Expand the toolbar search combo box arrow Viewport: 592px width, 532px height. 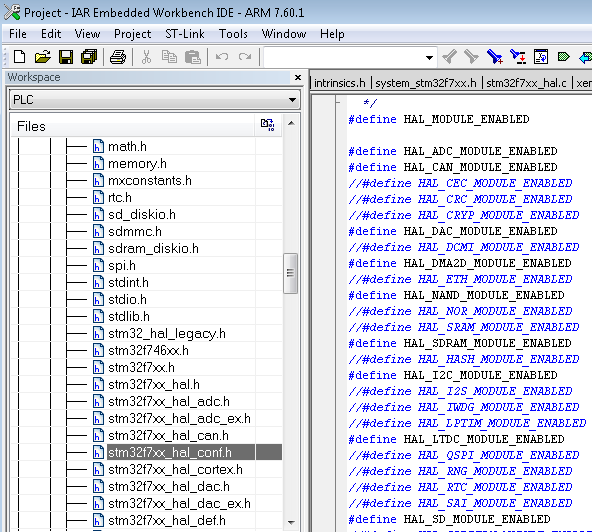click(429, 58)
